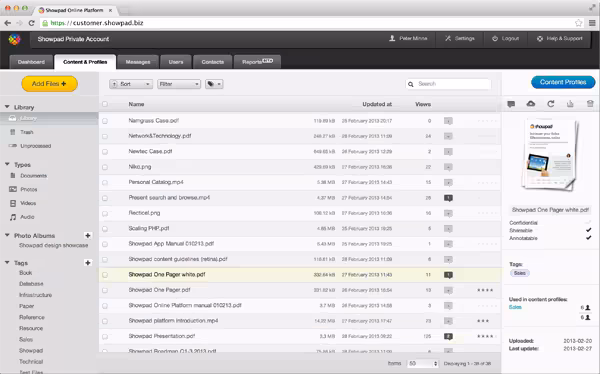Open Help & Support

pos(559,39)
